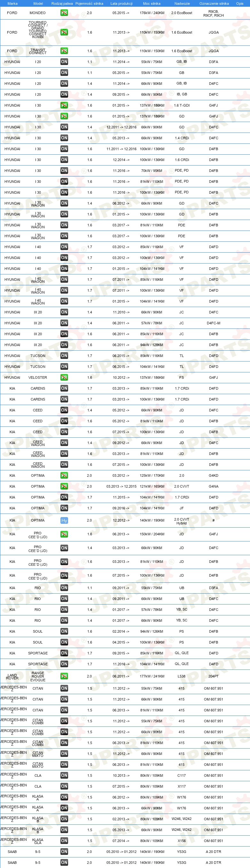Click the Lata produkcji column header
The image size is (250, 868).
[121, 4]
